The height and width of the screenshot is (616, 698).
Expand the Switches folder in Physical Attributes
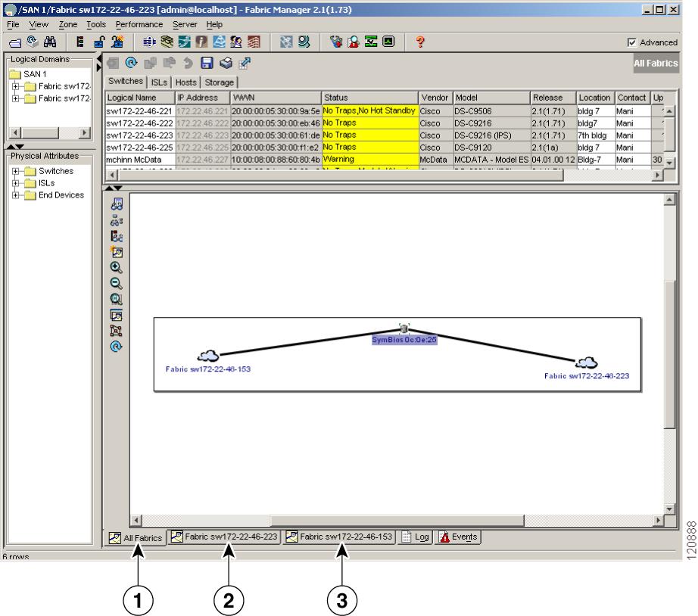pos(16,171)
